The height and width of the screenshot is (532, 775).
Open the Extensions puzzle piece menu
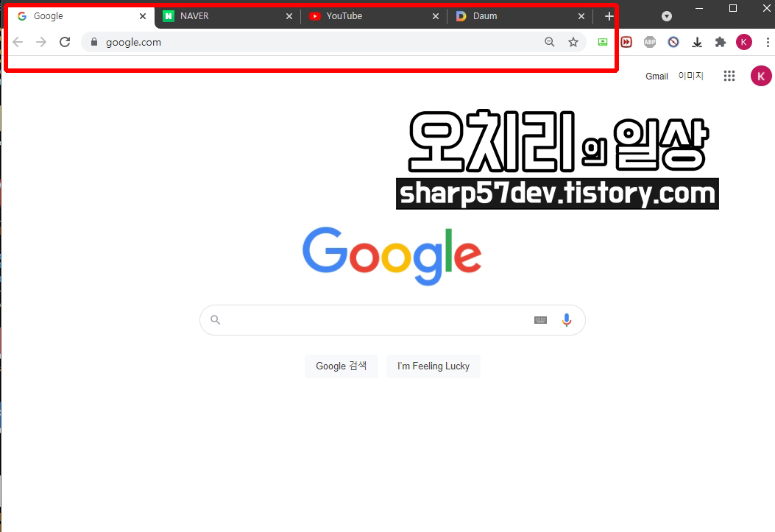pyautogui.click(x=720, y=42)
